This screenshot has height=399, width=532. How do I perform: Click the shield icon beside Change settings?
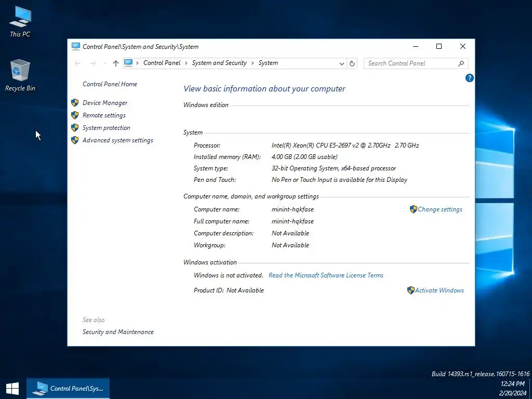(x=413, y=209)
